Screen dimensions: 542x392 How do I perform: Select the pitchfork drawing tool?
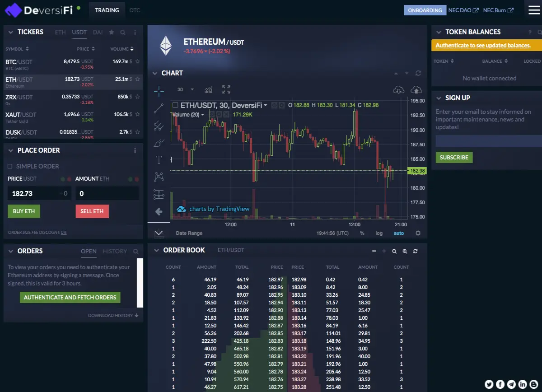159,126
